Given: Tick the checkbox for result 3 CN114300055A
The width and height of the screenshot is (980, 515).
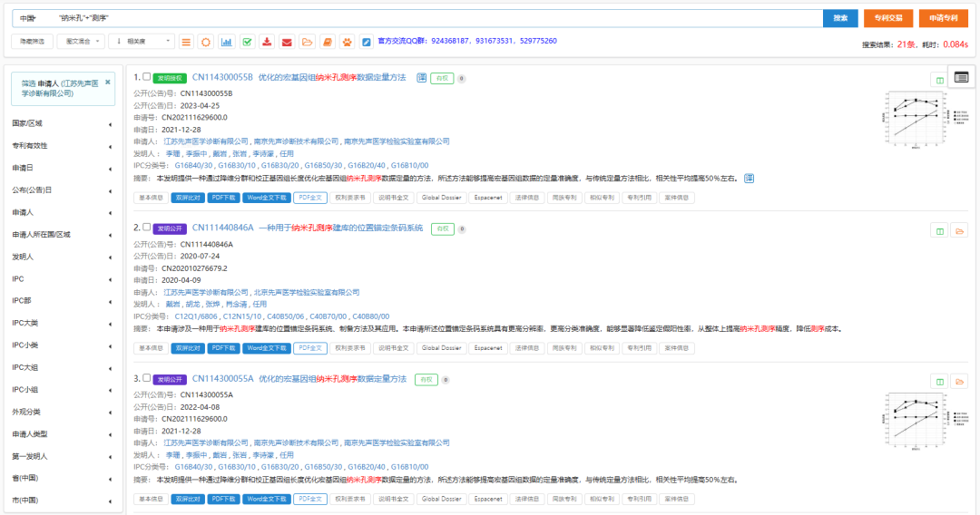Looking at the screenshot, I should coord(147,378).
